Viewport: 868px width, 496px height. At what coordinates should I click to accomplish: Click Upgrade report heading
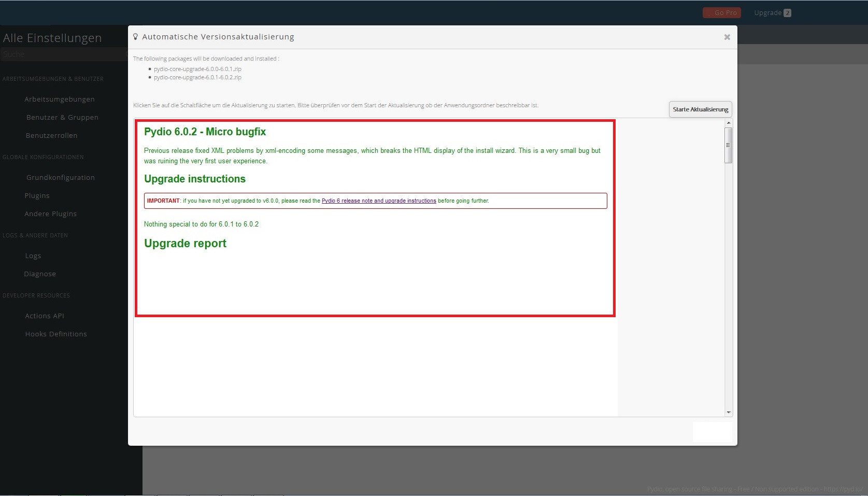(185, 244)
